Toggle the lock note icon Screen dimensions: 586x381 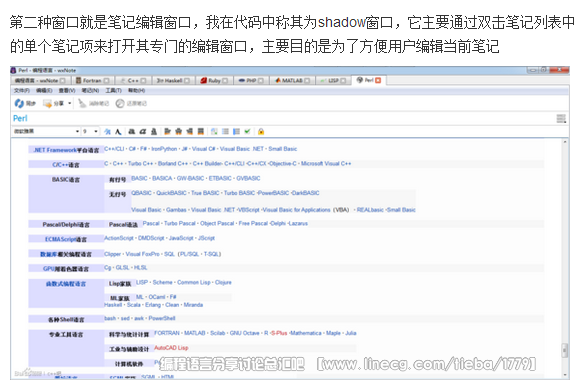coord(261,131)
